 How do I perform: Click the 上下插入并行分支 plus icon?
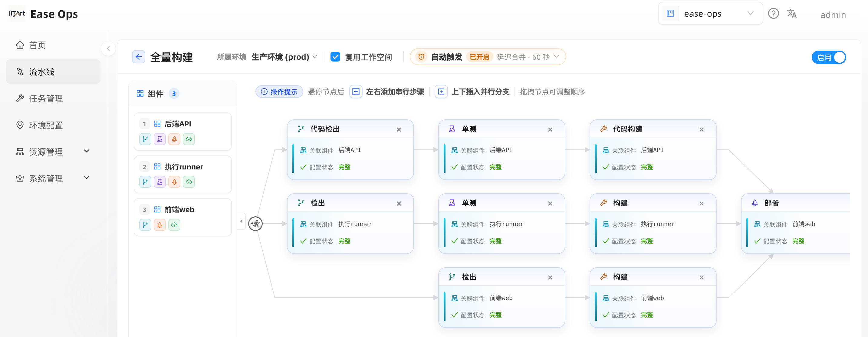[x=441, y=92]
